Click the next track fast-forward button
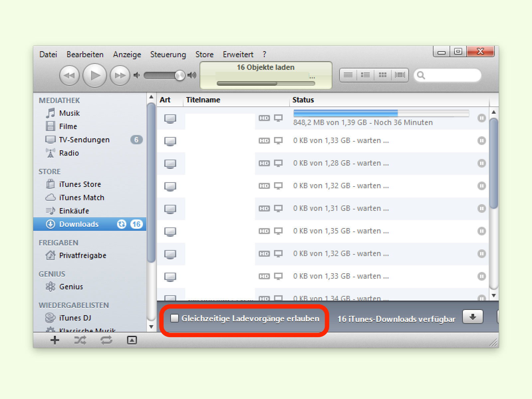 pos(120,75)
